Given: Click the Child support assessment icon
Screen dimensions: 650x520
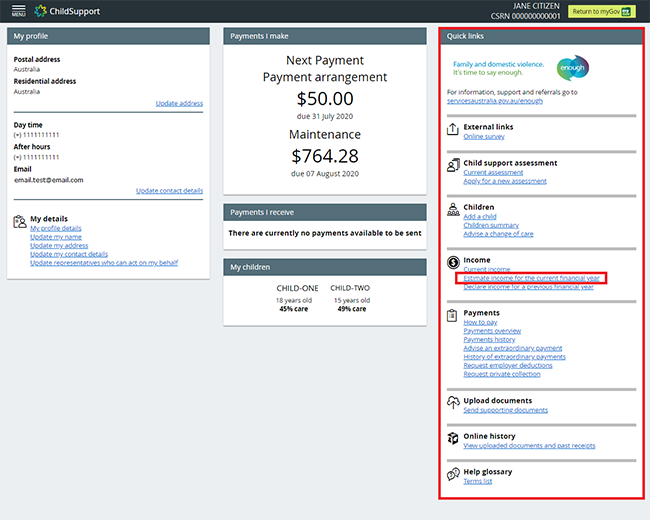Looking at the screenshot, I should click(453, 163).
